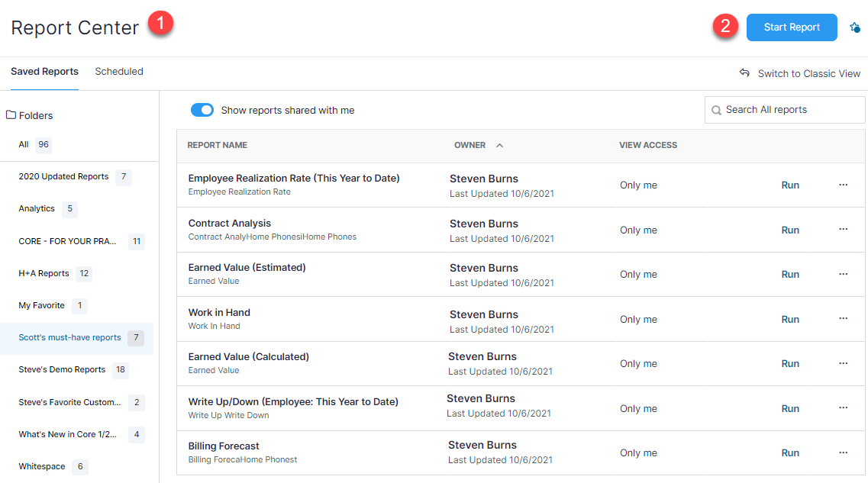Click the Start Report button

point(792,27)
